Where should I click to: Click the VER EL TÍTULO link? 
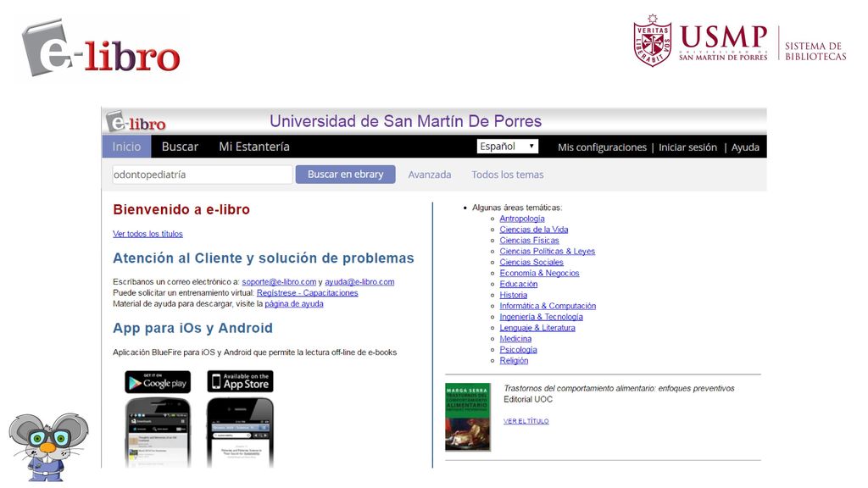526,421
